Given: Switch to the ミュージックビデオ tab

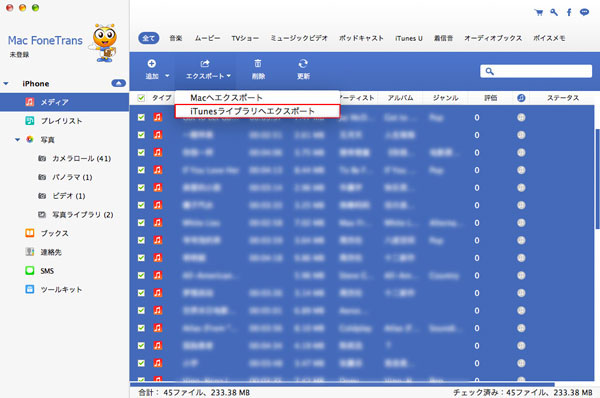Looking at the screenshot, I should (x=299, y=38).
